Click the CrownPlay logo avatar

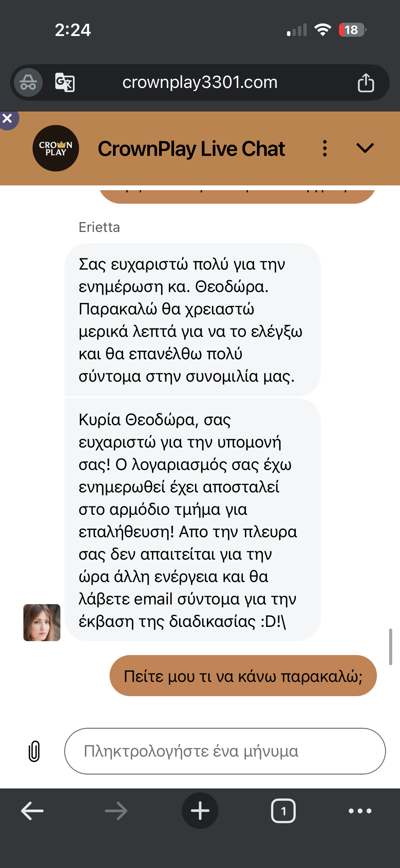pyautogui.click(x=56, y=148)
